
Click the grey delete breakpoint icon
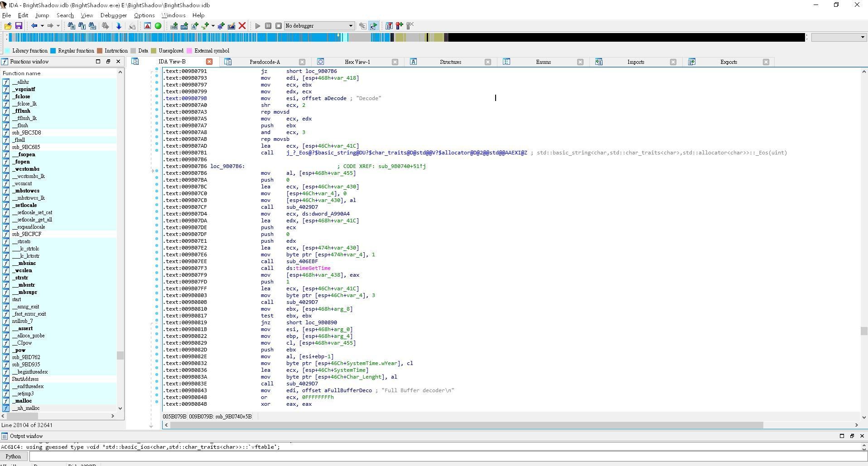pos(410,26)
